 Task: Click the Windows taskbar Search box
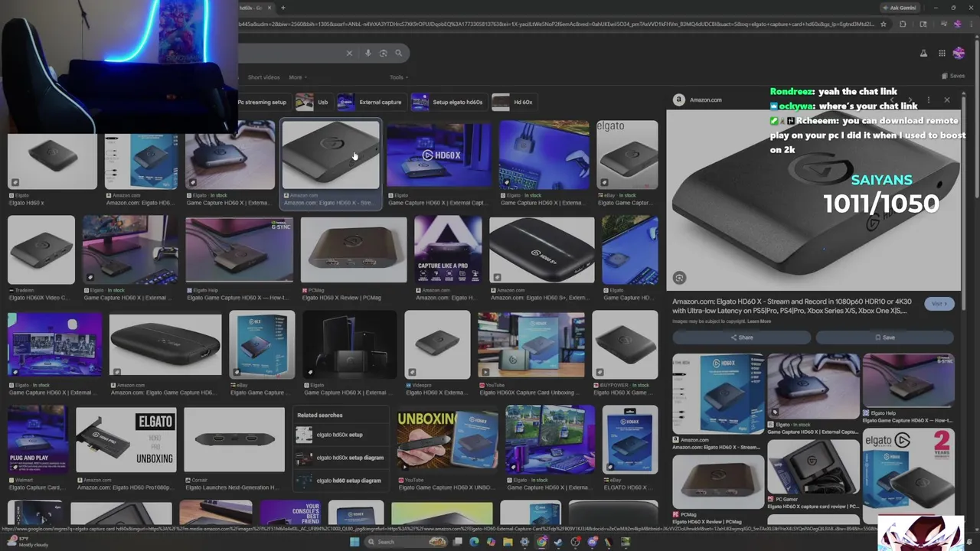point(407,542)
